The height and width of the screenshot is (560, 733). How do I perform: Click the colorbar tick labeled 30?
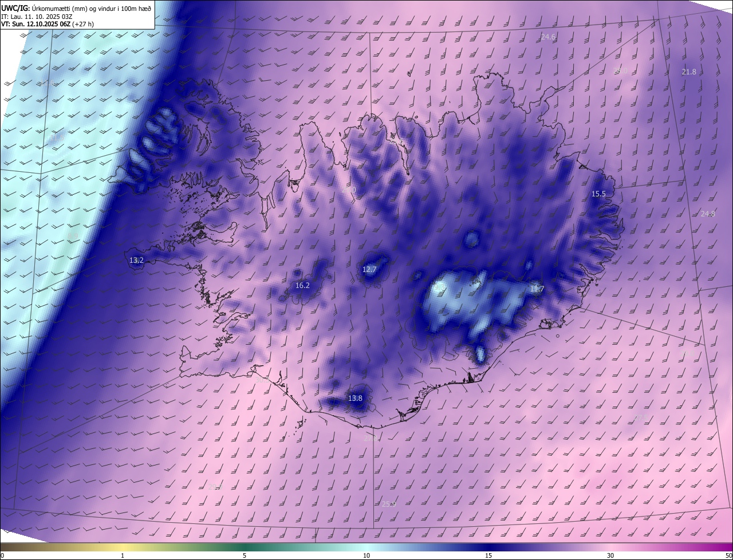pos(610,555)
